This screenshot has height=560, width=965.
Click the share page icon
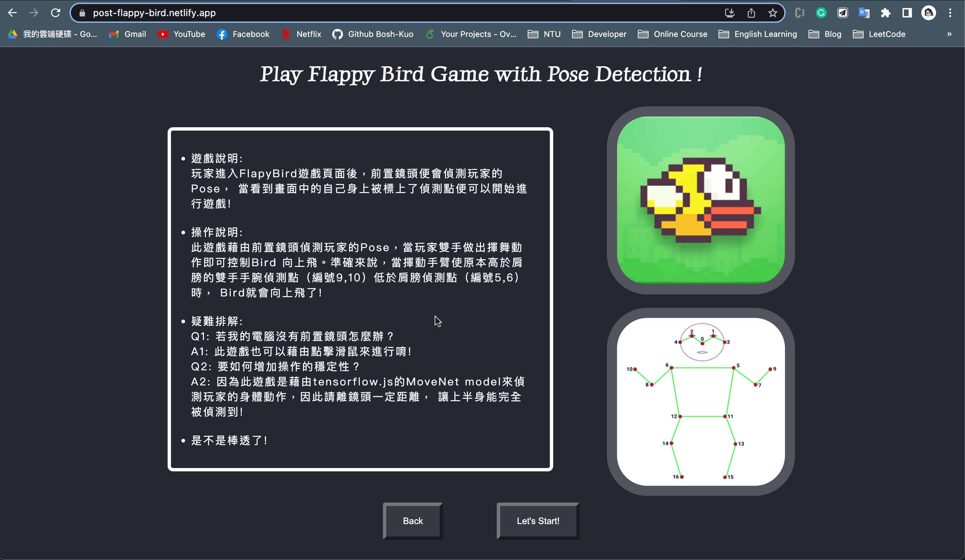click(x=751, y=13)
